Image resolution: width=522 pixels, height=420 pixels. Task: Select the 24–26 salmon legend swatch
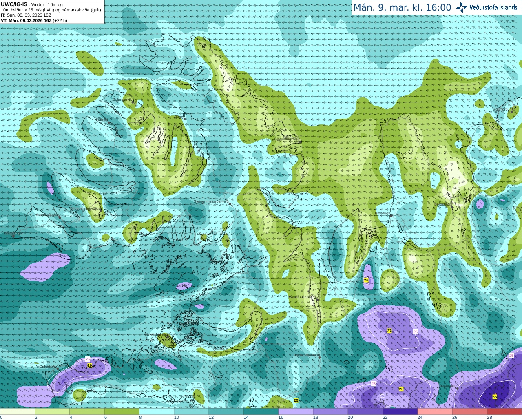pyautogui.click(x=435, y=411)
